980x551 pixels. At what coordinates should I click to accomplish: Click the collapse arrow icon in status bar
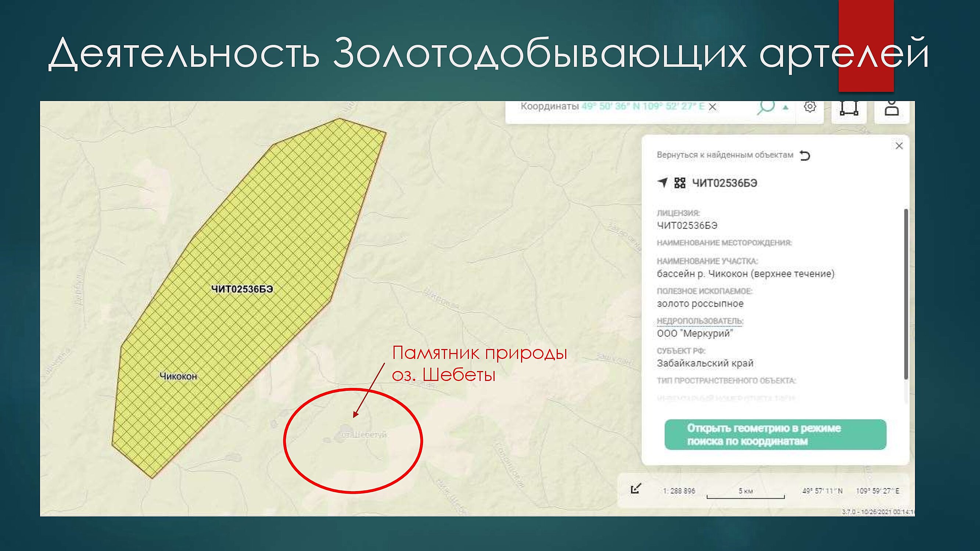(x=636, y=489)
